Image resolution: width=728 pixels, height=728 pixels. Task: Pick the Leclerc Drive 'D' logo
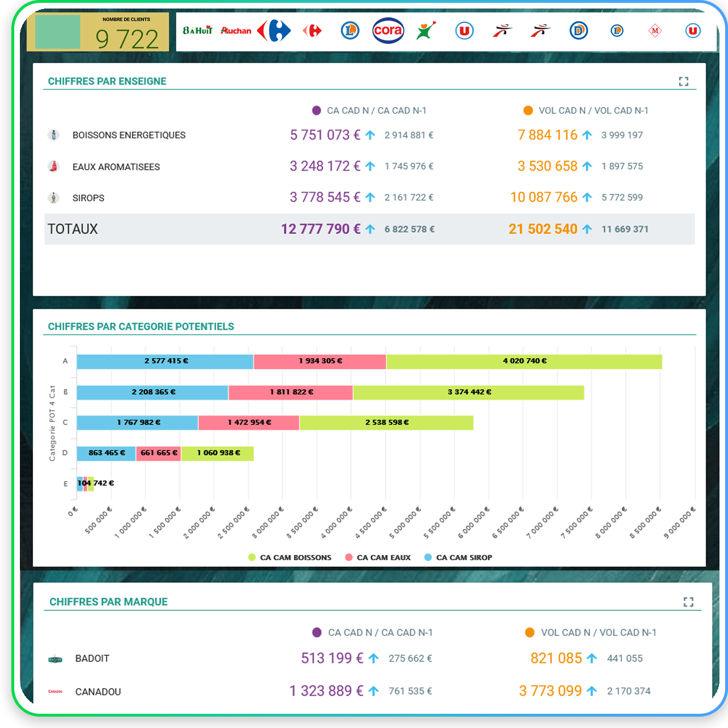pos(578,31)
